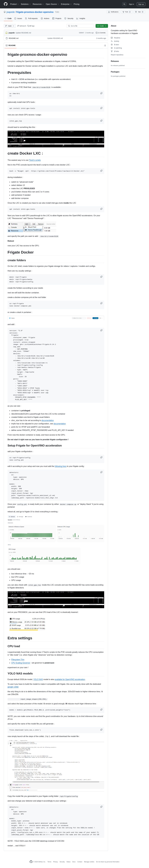This screenshot has height=868, width=149.
Task: Copy the intel_gpu_top code block
Action: click(101, 120)
